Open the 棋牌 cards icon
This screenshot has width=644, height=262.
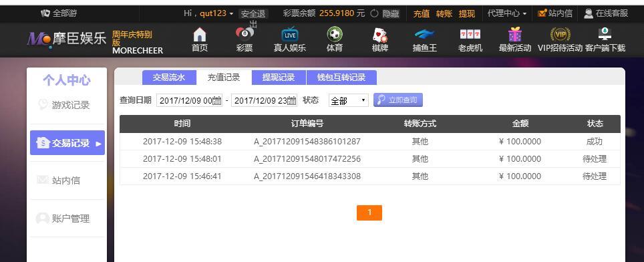tap(380, 35)
